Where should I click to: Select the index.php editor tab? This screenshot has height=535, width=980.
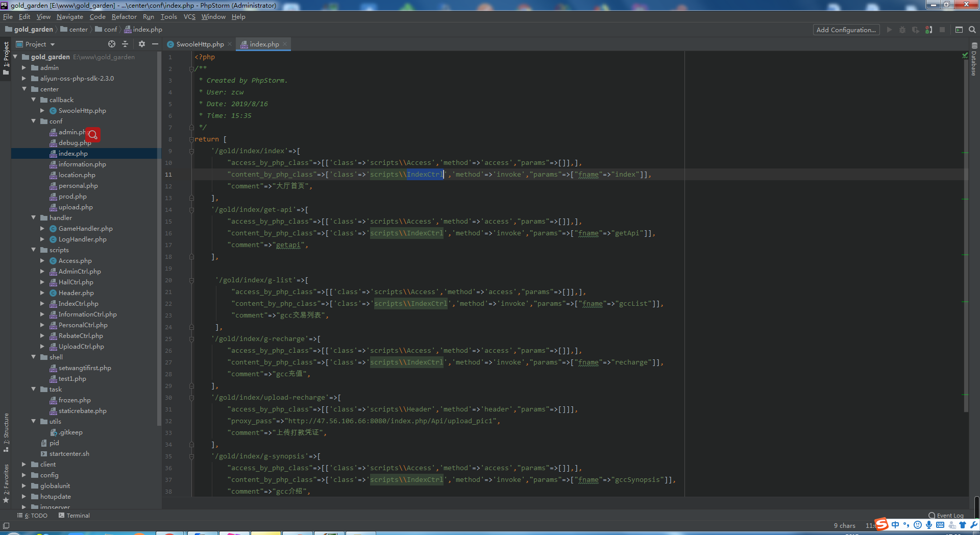[264, 44]
